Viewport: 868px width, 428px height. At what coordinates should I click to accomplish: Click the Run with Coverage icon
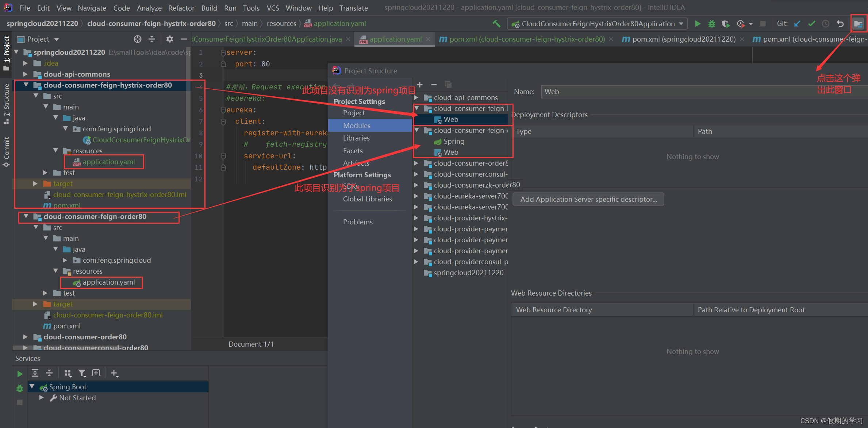pyautogui.click(x=726, y=24)
